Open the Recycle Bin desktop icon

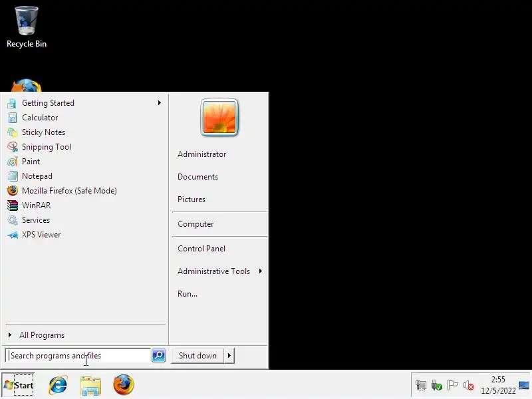[27, 27]
